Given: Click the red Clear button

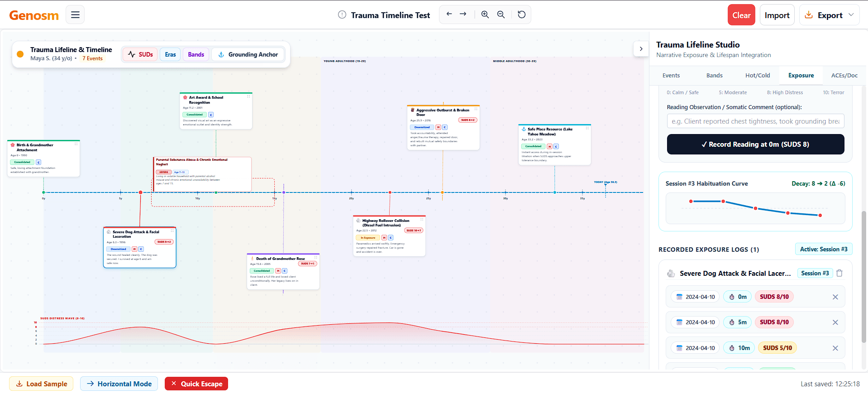Looking at the screenshot, I should [x=741, y=15].
